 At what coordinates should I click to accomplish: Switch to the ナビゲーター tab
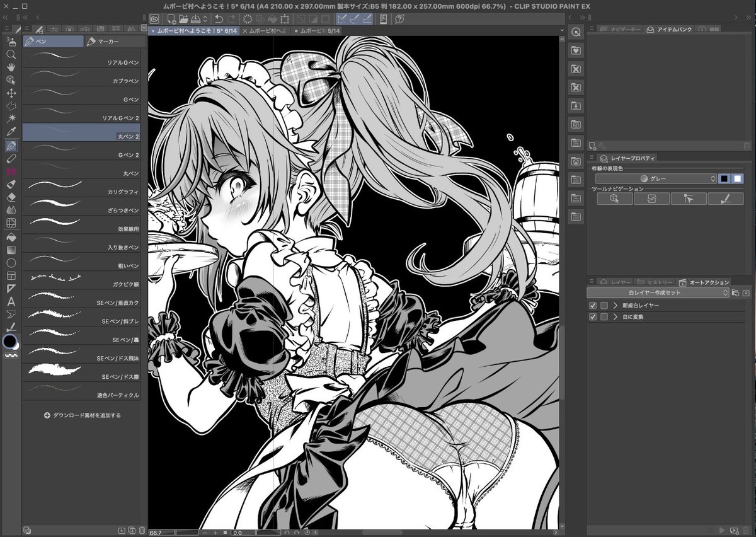tap(620, 29)
